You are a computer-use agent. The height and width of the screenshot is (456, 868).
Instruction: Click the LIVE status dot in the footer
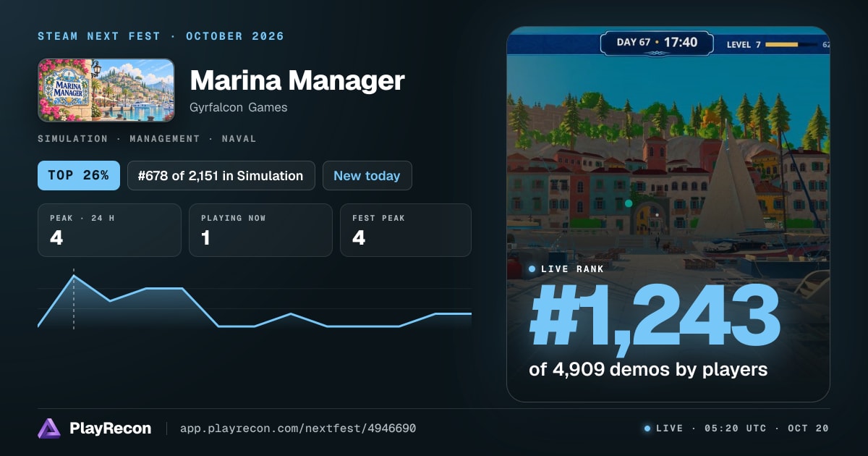[x=647, y=428]
